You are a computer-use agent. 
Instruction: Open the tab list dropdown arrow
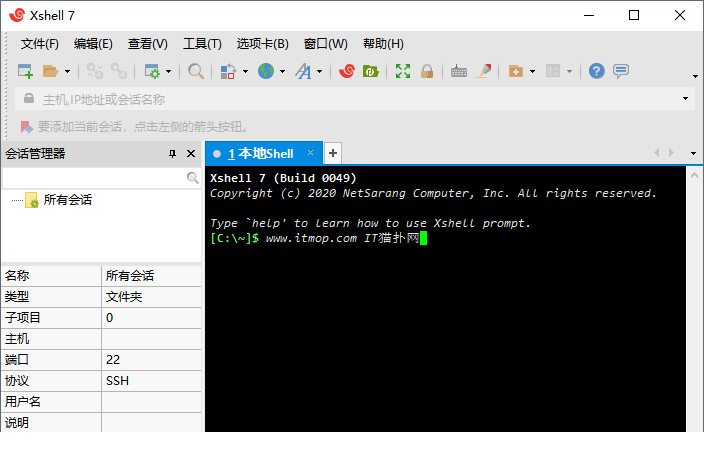(x=694, y=154)
